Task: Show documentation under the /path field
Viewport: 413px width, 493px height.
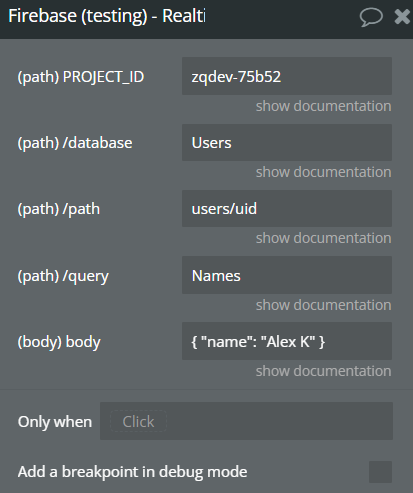Action: coord(323,238)
